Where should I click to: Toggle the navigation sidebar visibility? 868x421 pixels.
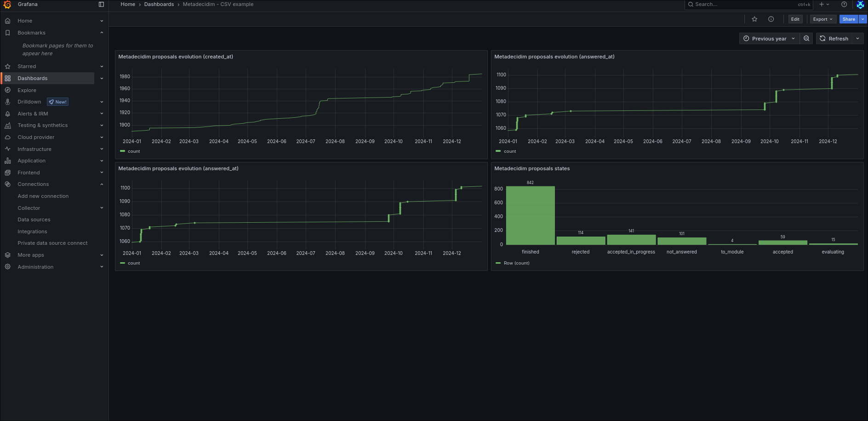click(x=101, y=4)
